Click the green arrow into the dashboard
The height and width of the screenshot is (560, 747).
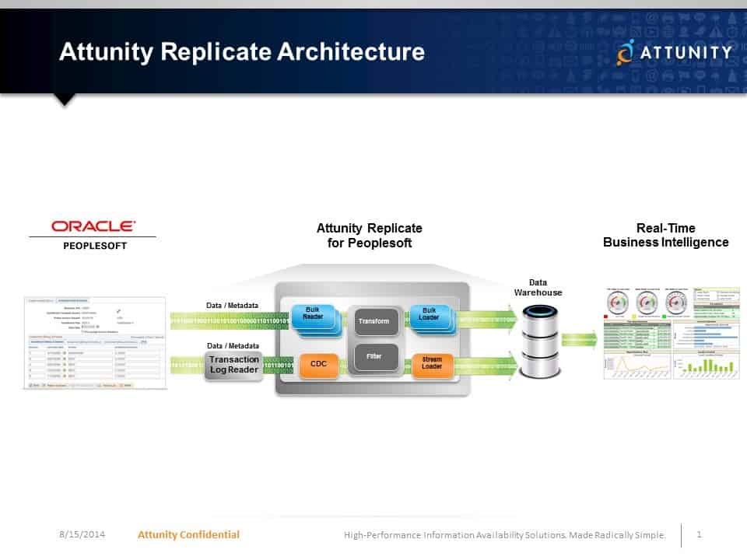pos(579,340)
